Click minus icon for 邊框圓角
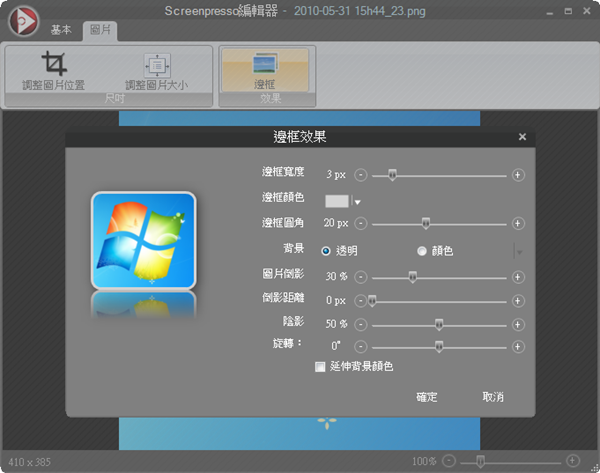 point(362,224)
